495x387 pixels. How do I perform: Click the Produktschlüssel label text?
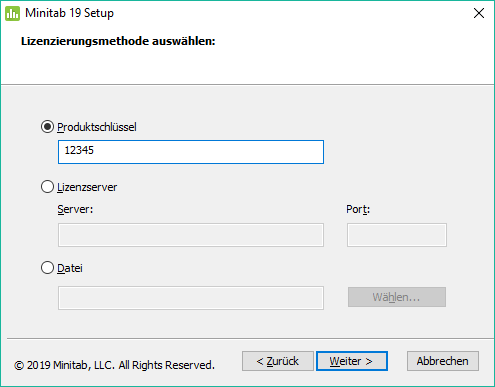pyautogui.click(x=97, y=127)
